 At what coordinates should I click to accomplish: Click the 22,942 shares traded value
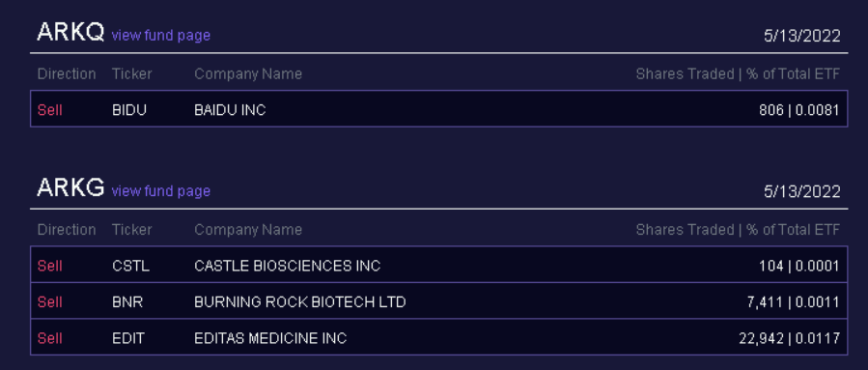tap(761, 338)
